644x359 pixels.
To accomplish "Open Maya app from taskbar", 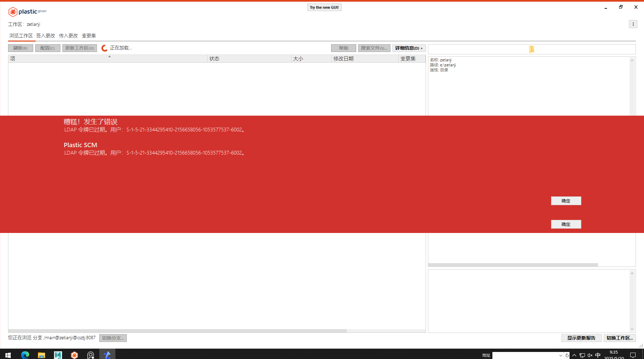I will (58, 355).
